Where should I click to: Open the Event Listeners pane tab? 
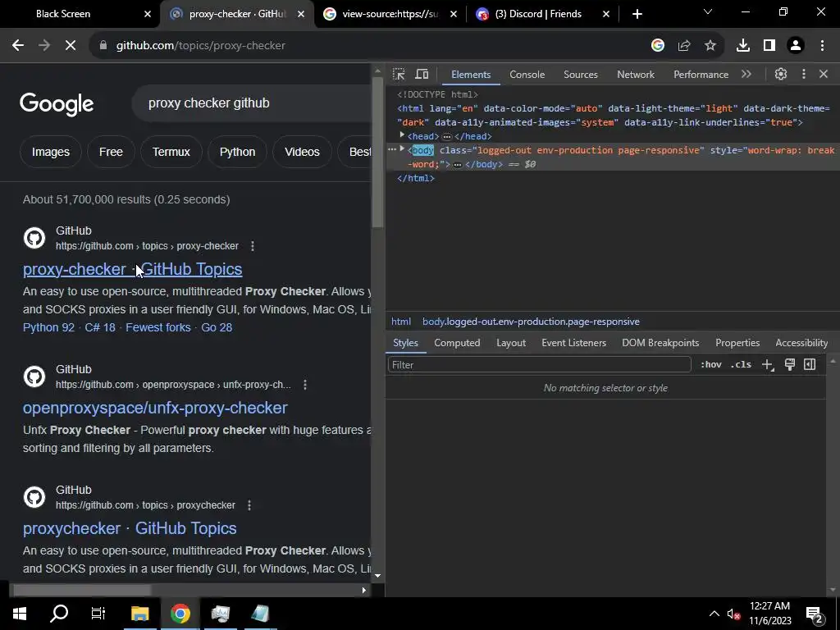point(573,343)
